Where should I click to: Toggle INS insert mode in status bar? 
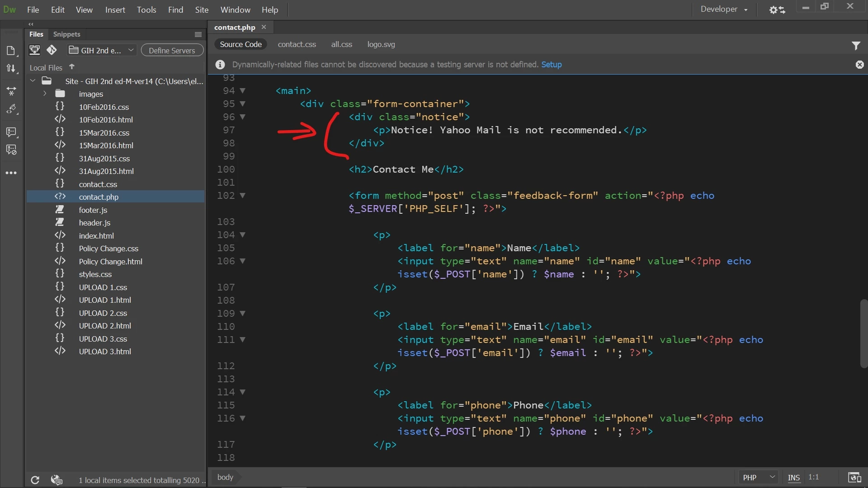[793, 478]
